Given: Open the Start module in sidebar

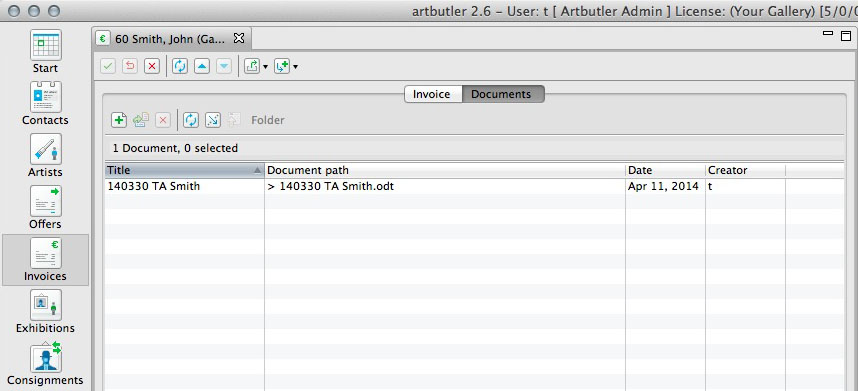Looking at the screenshot, I should click(x=45, y=52).
